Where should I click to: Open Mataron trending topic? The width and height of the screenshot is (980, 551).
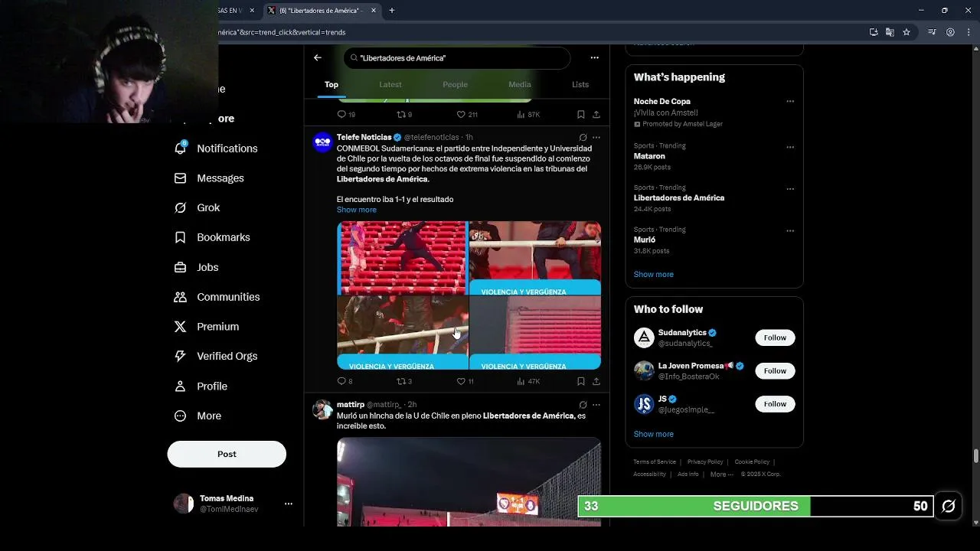[649, 156]
